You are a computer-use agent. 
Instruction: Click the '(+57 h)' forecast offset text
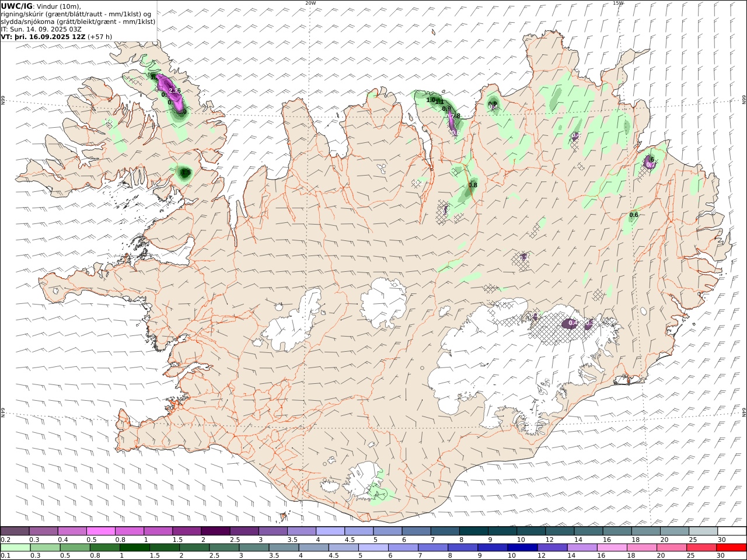100,37
